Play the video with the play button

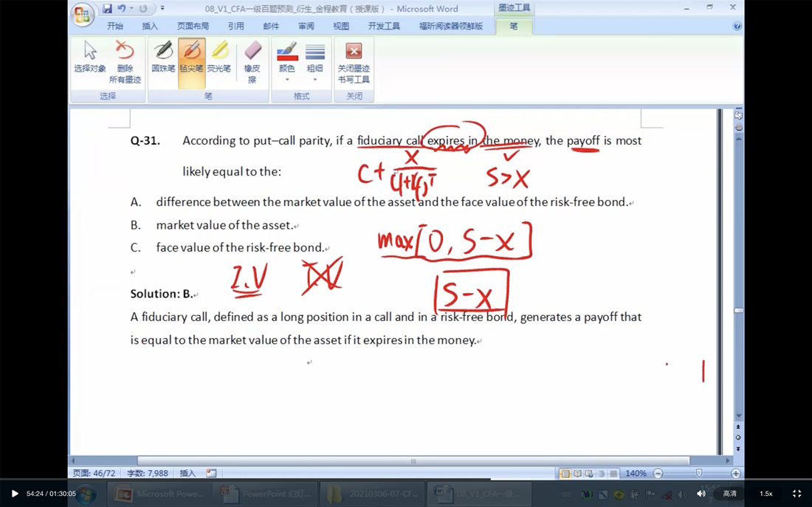(x=15, y=494)
